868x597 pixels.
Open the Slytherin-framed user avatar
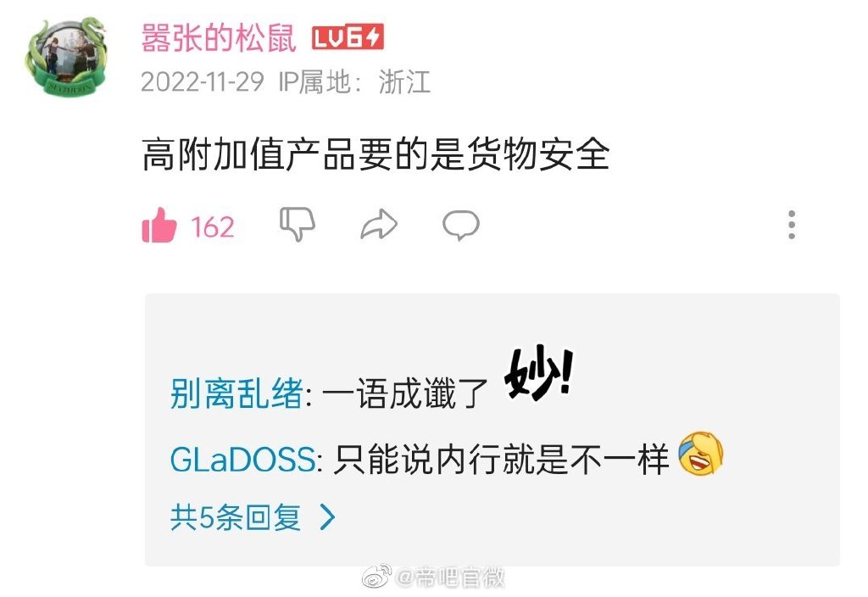[65, 55]
